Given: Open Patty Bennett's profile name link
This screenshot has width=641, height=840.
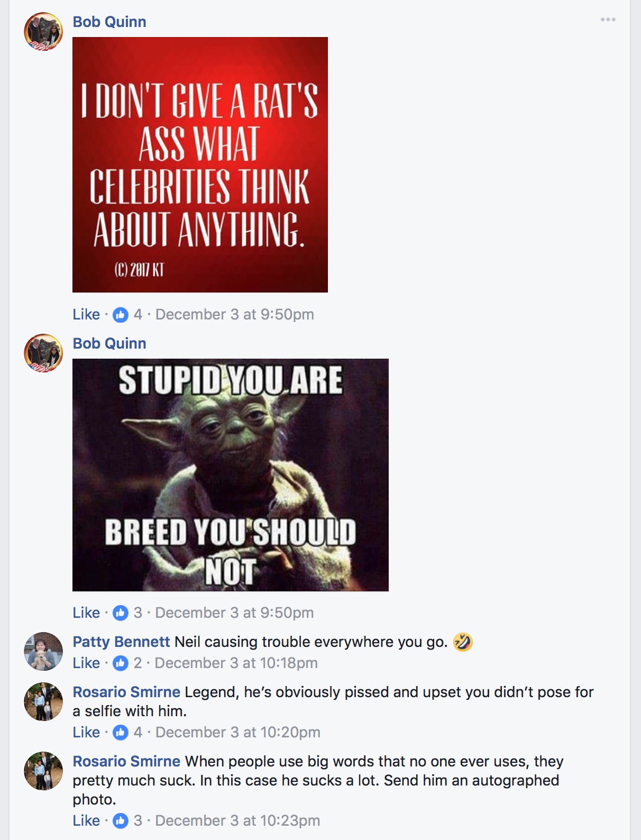Looking at the screenshot, I should click(x=121, y=642).
